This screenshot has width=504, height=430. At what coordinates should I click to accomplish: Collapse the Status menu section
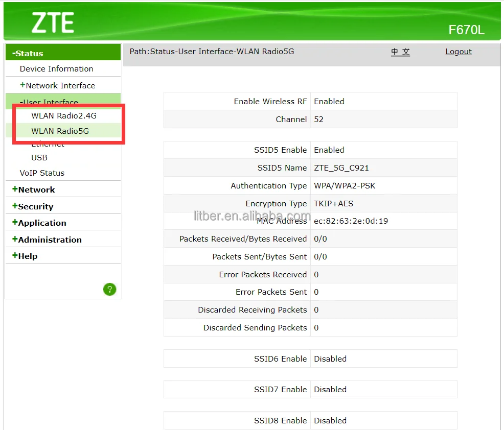[29, 53]
